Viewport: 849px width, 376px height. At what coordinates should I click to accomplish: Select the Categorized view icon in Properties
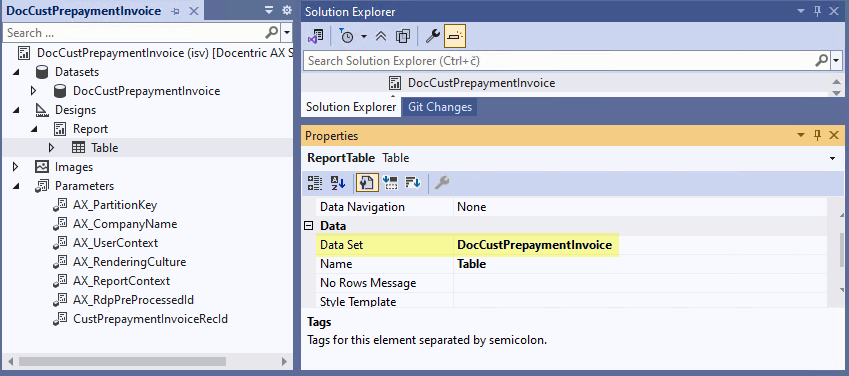click(315, 183)
